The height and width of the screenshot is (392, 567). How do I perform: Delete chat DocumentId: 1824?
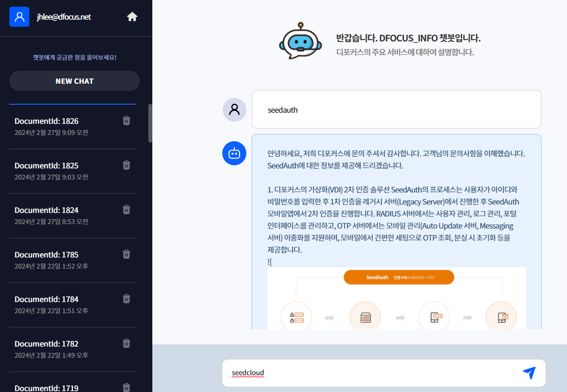tap(126, 210)
